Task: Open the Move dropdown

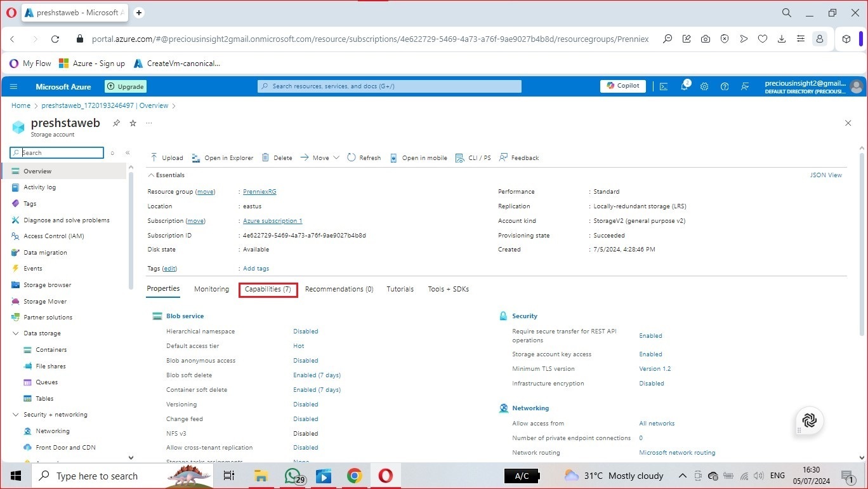Action: 320,157
